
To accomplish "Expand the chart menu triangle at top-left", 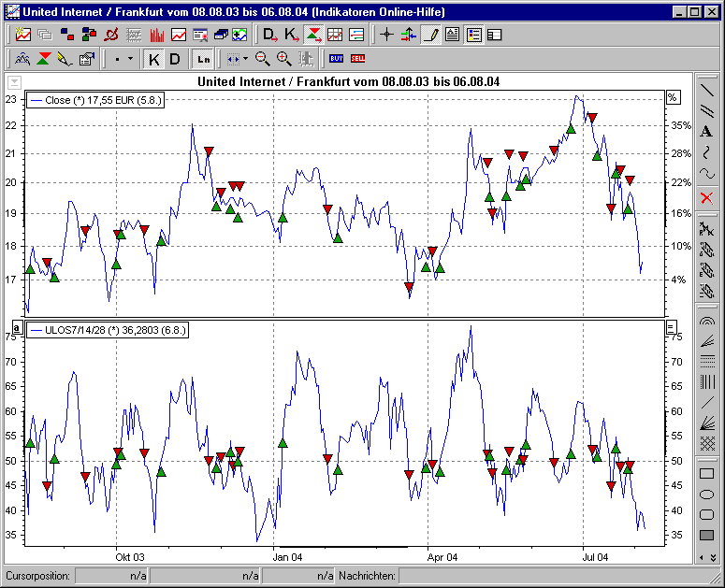I will pos(15,81).
